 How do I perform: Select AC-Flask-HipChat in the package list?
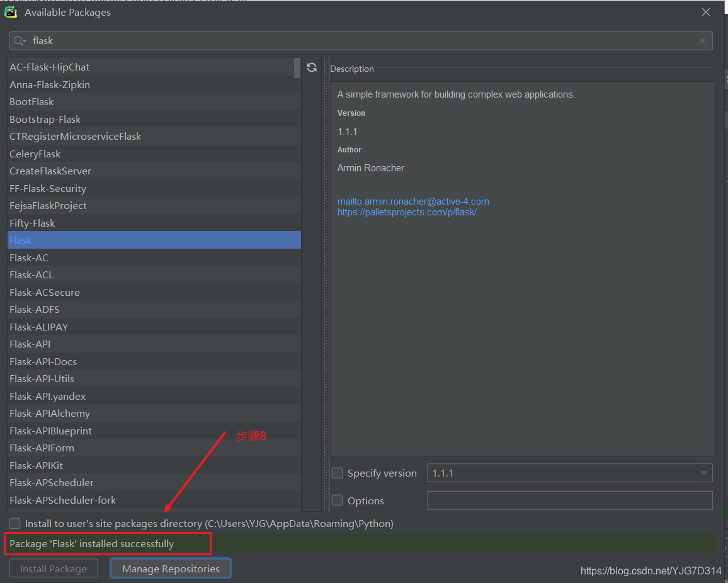(154, 67)
